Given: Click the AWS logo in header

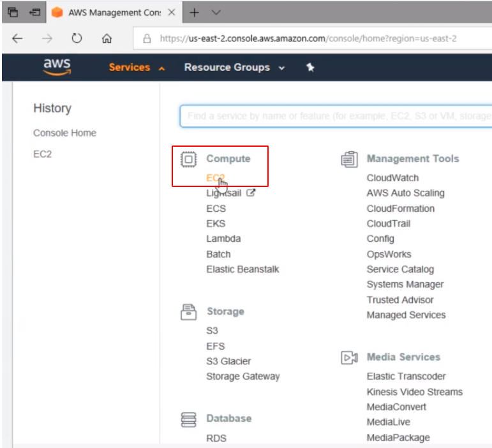Looking at the screenshot, I should click(x=57, y=67).
